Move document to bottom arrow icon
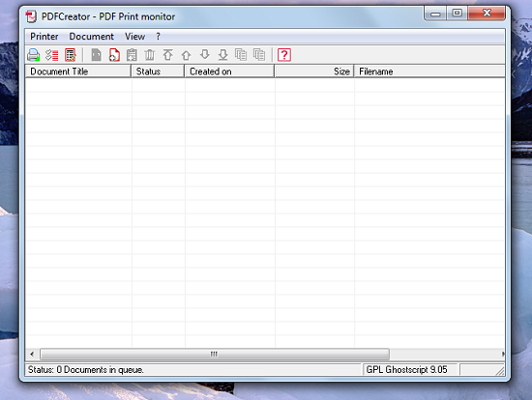 [222, 55]
